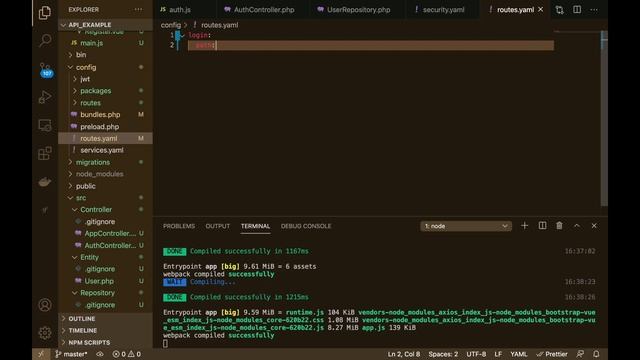Image resolution: width=640 pixels, height=360 pixels.
Task: Change indentation via Spaces: 2
Action: point(443,354)
